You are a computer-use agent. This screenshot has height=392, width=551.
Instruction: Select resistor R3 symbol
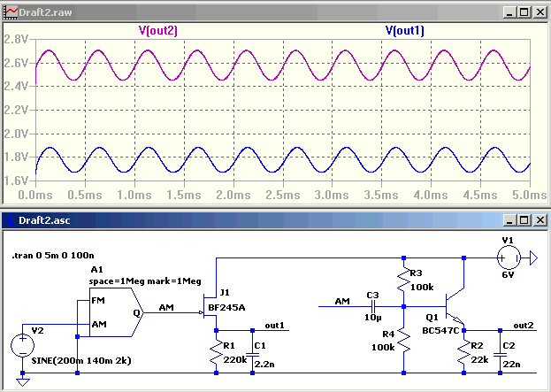404,281
